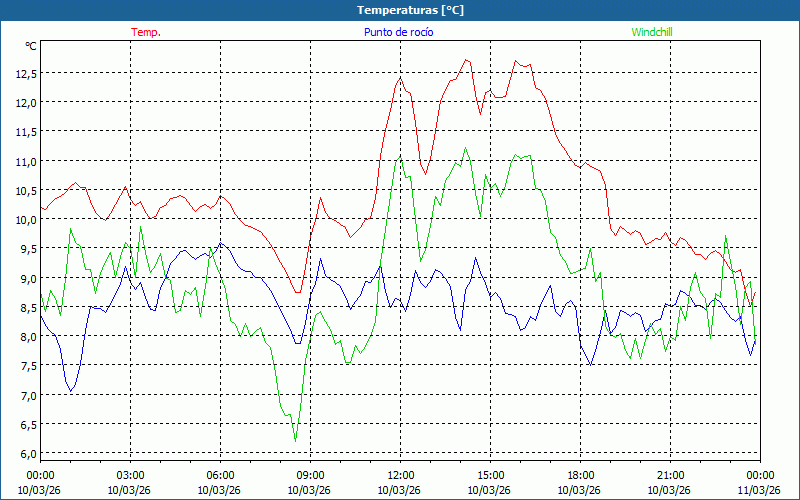800x500 pixels.
Task: Select the 06:00 time axis label
Action: [220, 475]
